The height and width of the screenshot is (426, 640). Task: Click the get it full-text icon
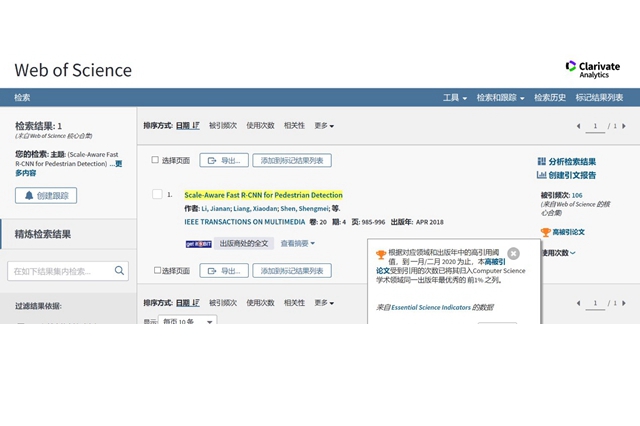pos(198,243)
